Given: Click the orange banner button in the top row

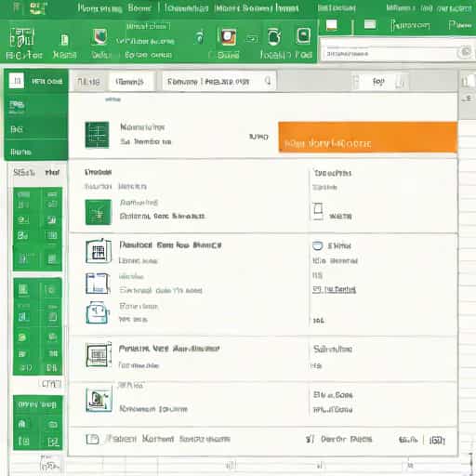Looking at the screenshot, I should point(367,137).
